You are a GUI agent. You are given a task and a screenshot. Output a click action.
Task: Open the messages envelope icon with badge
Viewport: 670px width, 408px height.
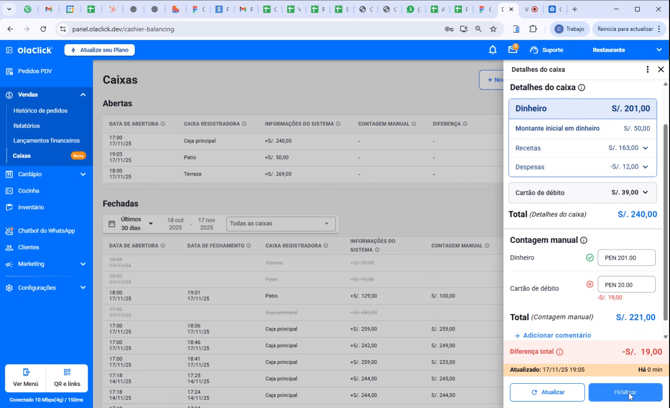[x=513, y=50]
